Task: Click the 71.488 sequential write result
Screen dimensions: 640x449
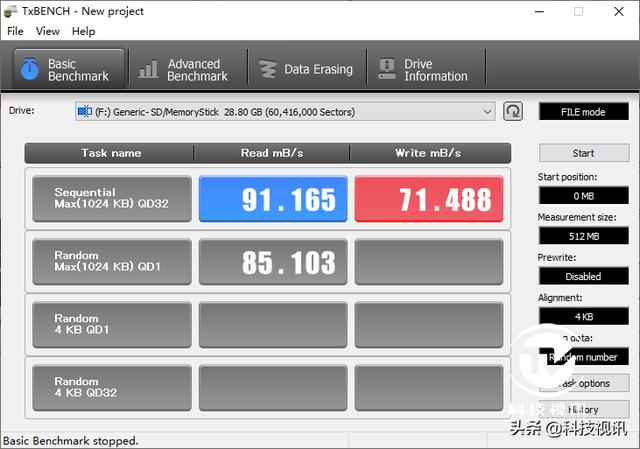Action: (x=429, y=199)
